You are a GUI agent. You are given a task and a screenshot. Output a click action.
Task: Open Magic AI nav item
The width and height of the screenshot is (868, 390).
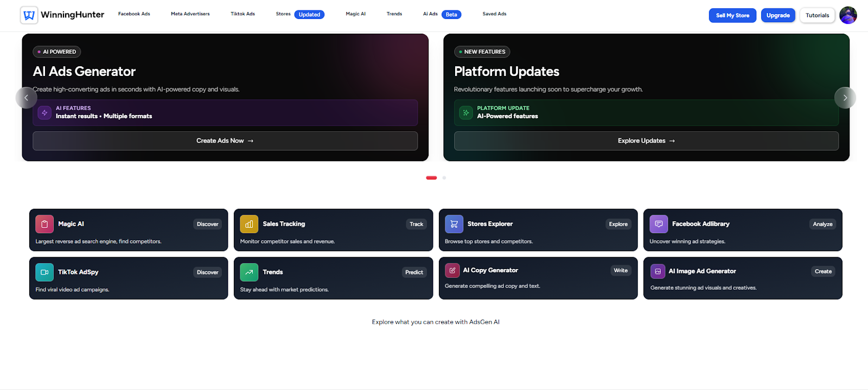[x=355, y=14]
